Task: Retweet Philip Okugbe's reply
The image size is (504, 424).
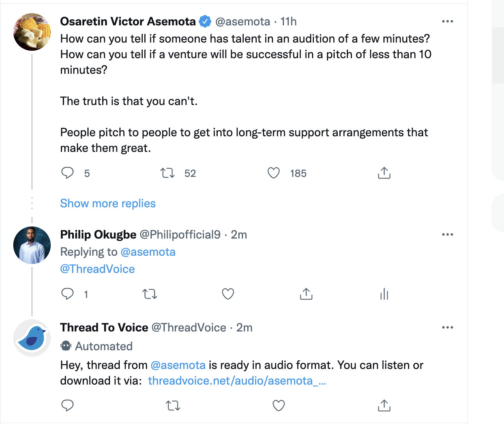Action: [150, 294]
